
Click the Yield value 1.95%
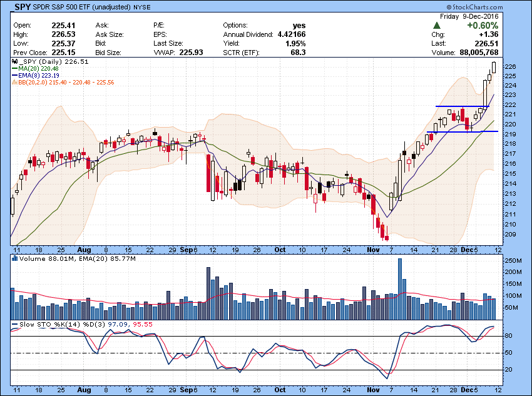point(295,43)
